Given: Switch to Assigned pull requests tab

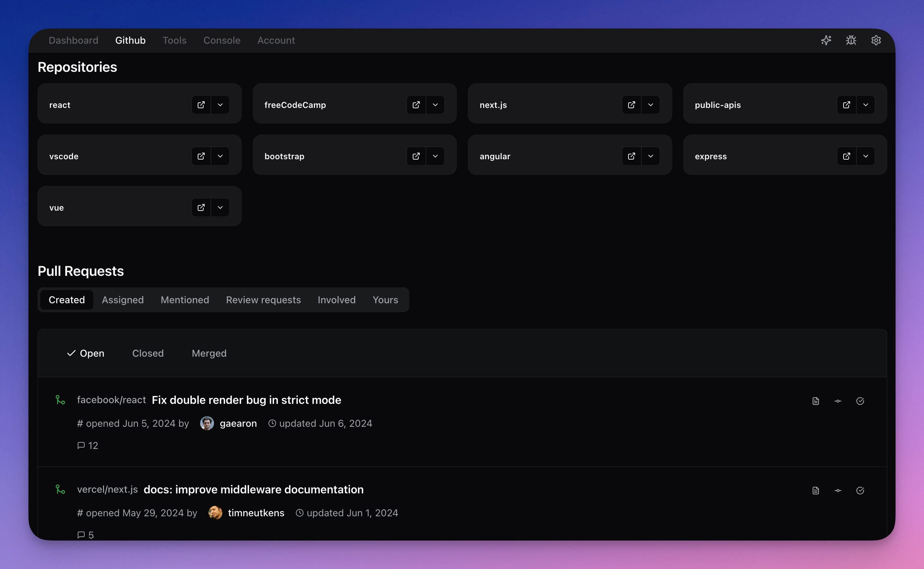Looking at the screenshot, I should click(123, 300).
